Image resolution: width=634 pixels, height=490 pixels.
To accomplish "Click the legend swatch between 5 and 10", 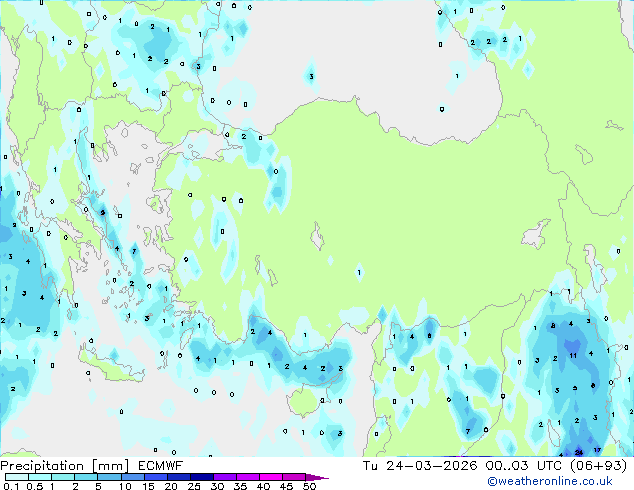I will [109, 477].
